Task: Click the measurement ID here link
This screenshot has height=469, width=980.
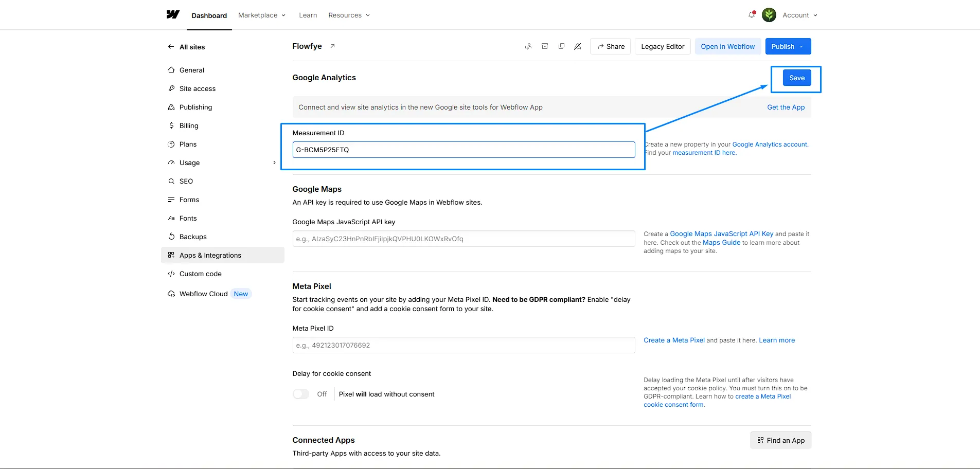Action: [x=704, y=153]
